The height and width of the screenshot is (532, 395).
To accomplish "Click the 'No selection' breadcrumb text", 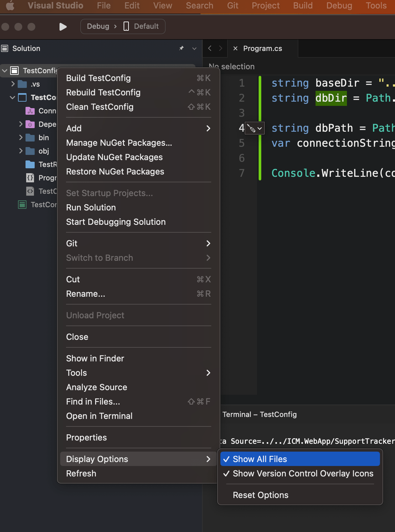I will pyautogui.click(x=232, y=67).
